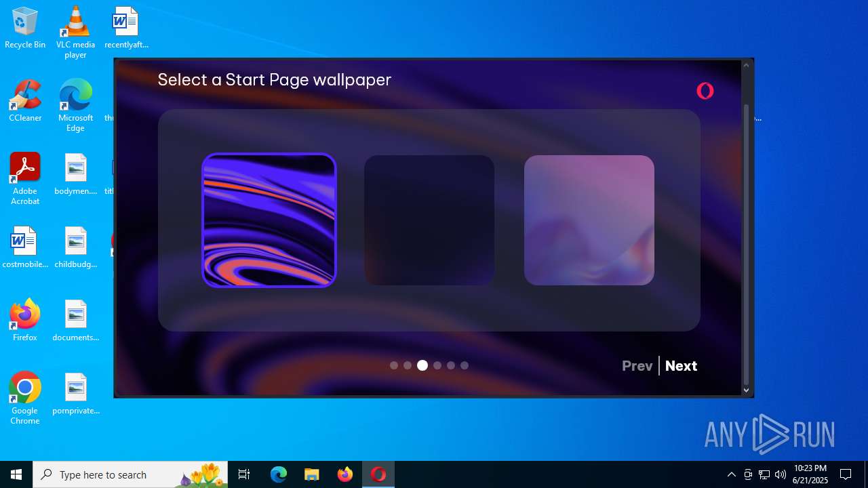
Task: Launch Edge from the taskbar
Action: 279,474
